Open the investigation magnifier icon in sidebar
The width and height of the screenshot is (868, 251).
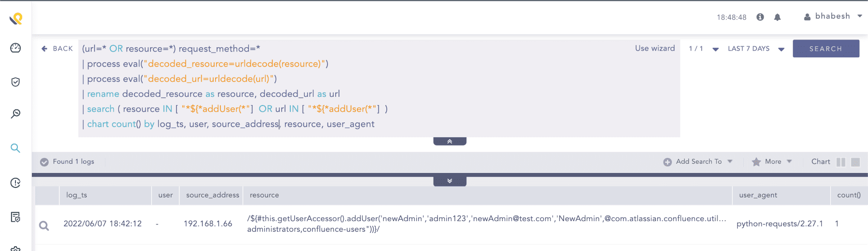[15, 114]
